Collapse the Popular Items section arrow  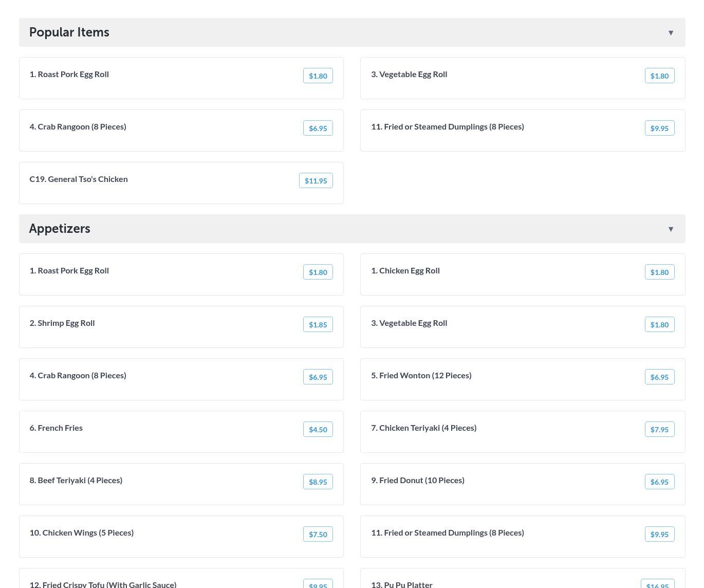671,33
